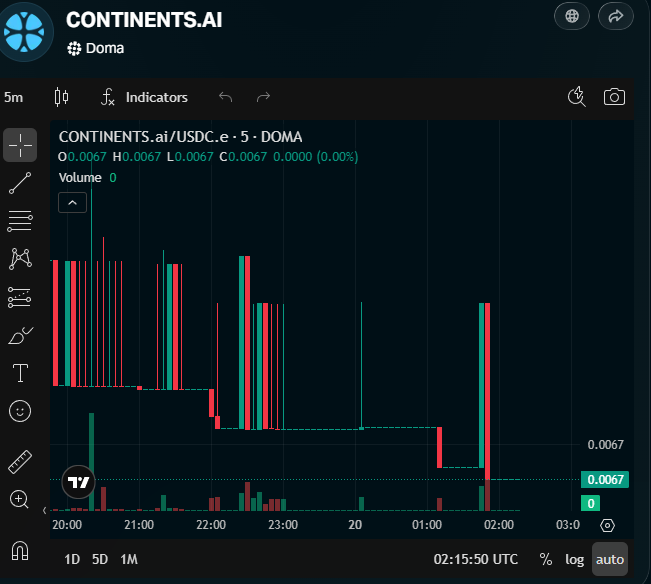Viewport: 651px width, 584px height.
Task: Open the emoji icons tool
Action: 20,411
